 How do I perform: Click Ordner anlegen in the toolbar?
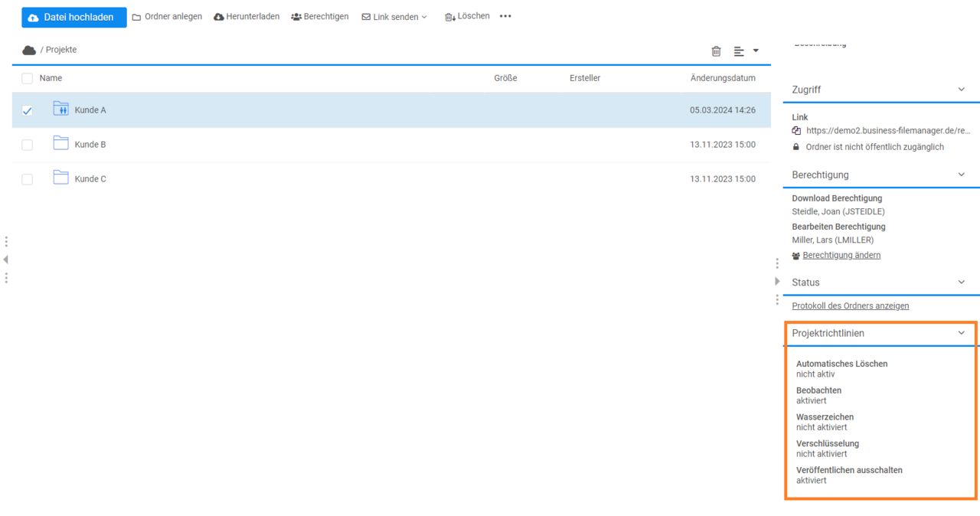(167, 16)
